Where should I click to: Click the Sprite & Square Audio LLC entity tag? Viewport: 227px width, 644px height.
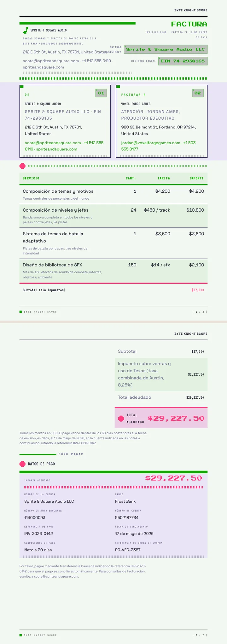166,49
